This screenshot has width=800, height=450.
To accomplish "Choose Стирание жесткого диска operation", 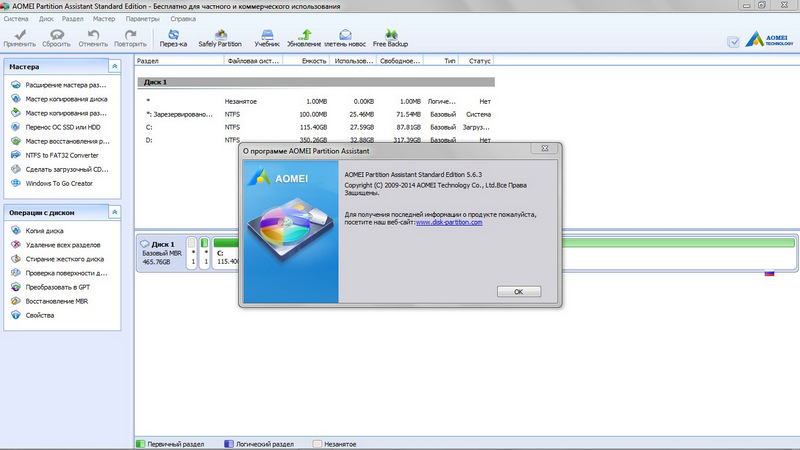I will point(65,259).
